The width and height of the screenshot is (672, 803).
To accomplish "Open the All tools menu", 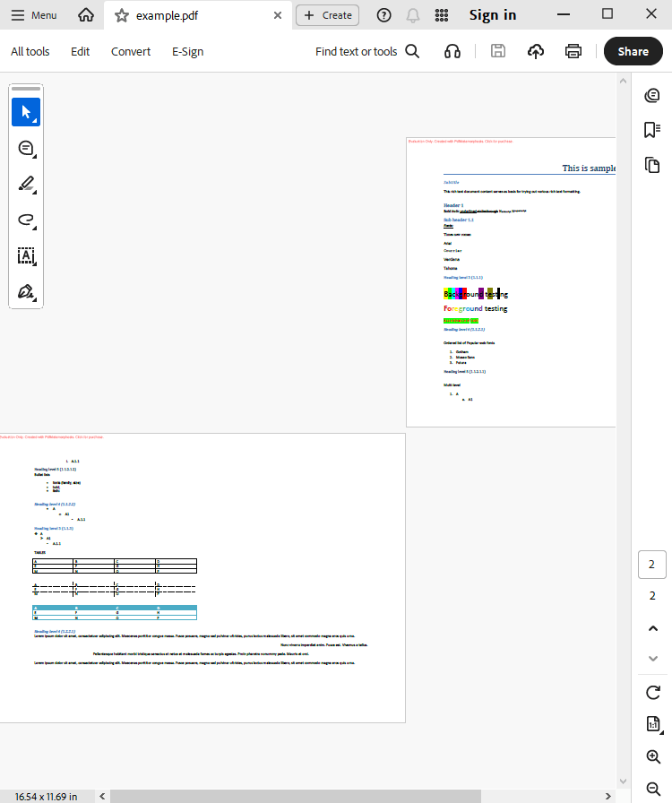I will coord(30,52).
